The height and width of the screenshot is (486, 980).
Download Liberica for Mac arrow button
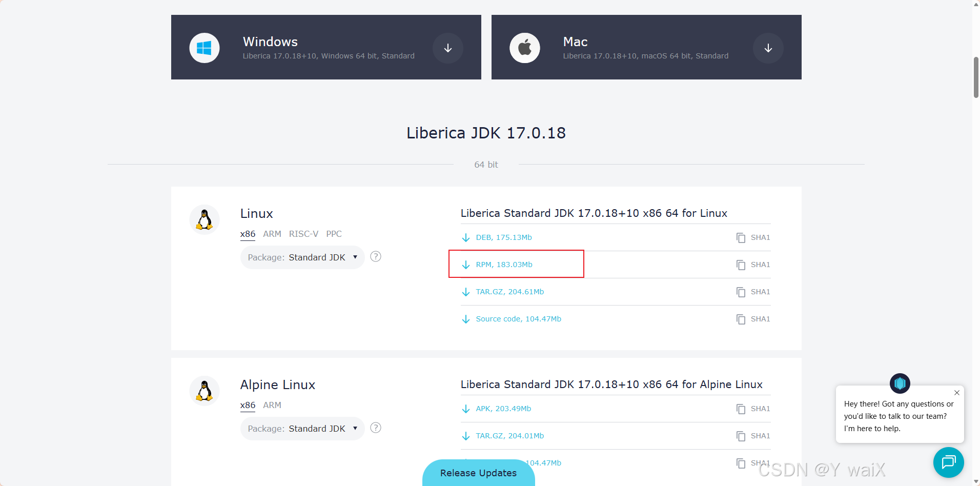point(768,48)
